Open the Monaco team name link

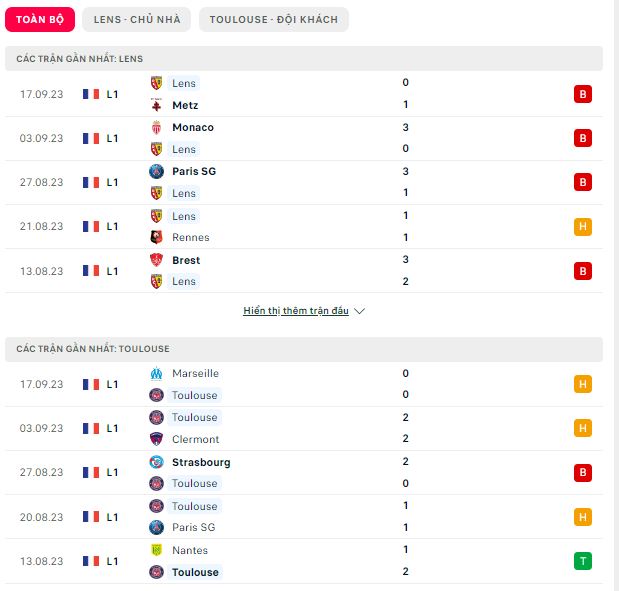[193, 128]
